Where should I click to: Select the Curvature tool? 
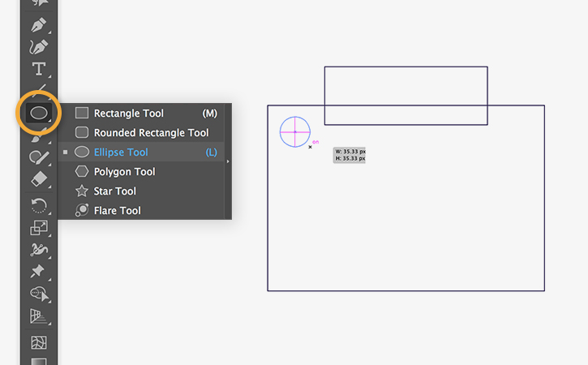click(38, 46)
